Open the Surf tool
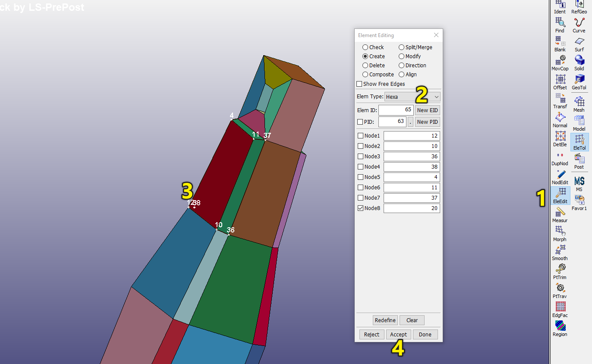592x364 pixels. pos(579,44)
